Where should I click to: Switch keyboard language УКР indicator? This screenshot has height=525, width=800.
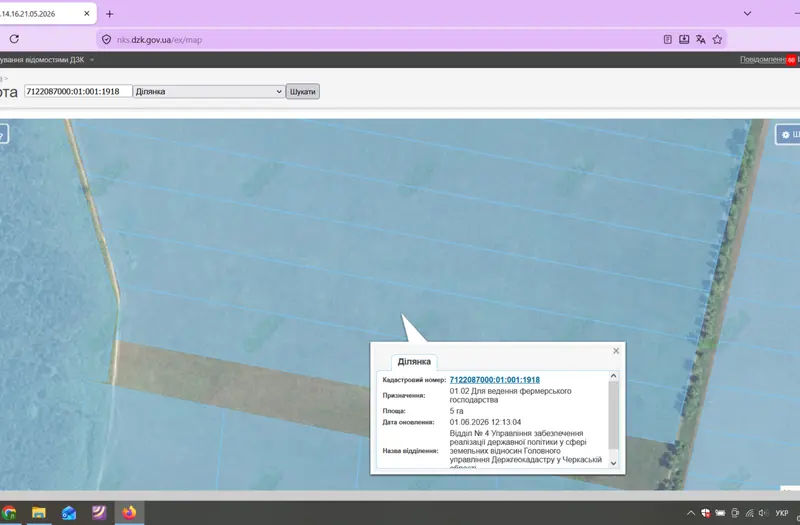click(782, 513)
